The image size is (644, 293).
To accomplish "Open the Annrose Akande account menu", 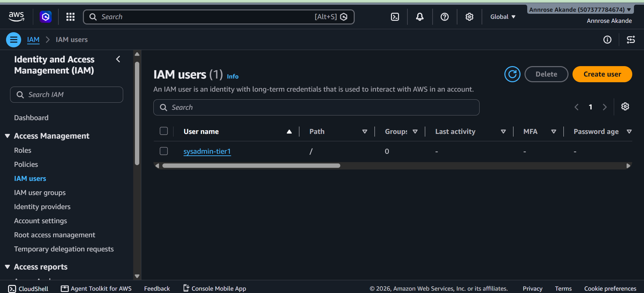I will coord(580,9).
